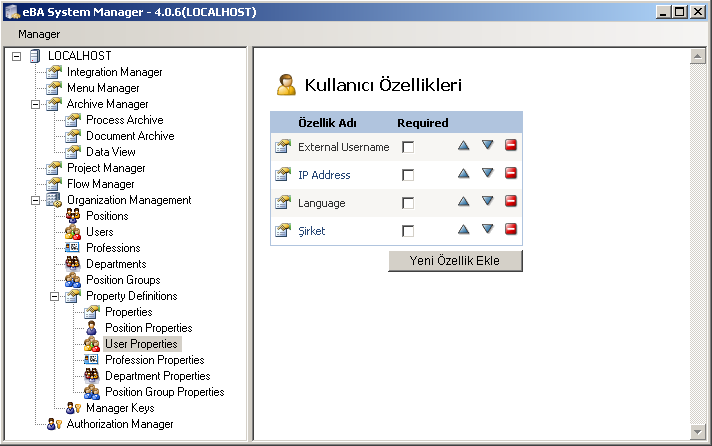This screenshot has width=712, height=446.
Task: Select Properties under Property Definitions
Action: click(129, 312)
